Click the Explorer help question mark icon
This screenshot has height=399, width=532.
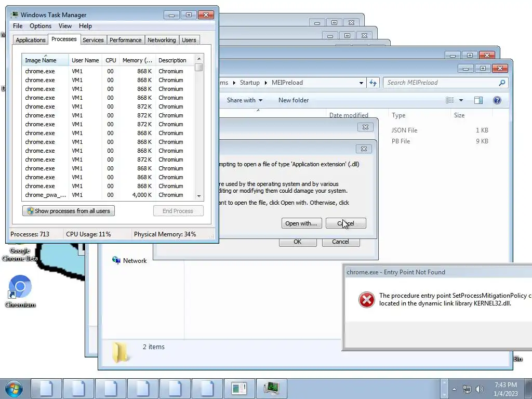[x=497, y=100]
